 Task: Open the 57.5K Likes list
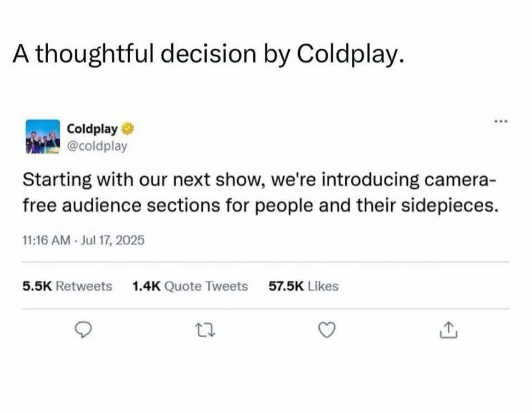pos(304,286)
